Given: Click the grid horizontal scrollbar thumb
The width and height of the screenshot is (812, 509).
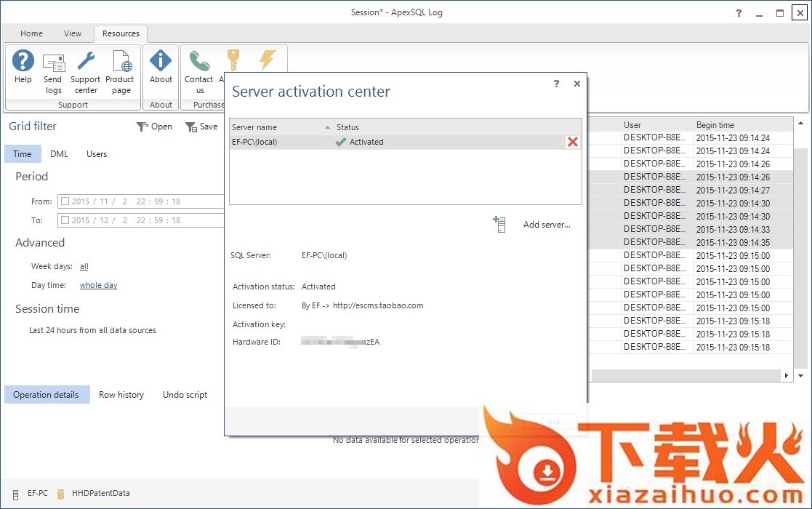Looking at the screenshot, I should (686, 375).
